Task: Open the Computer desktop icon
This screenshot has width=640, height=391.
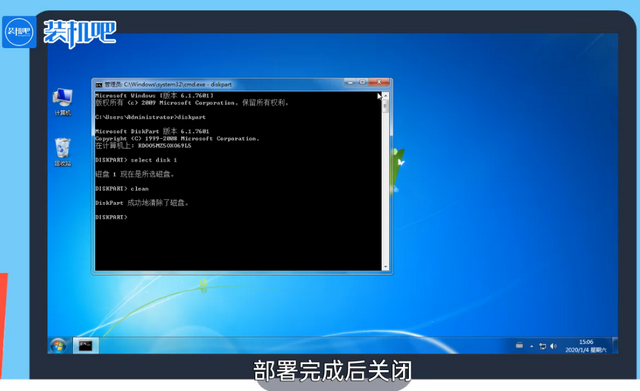Action: point(62,102)
